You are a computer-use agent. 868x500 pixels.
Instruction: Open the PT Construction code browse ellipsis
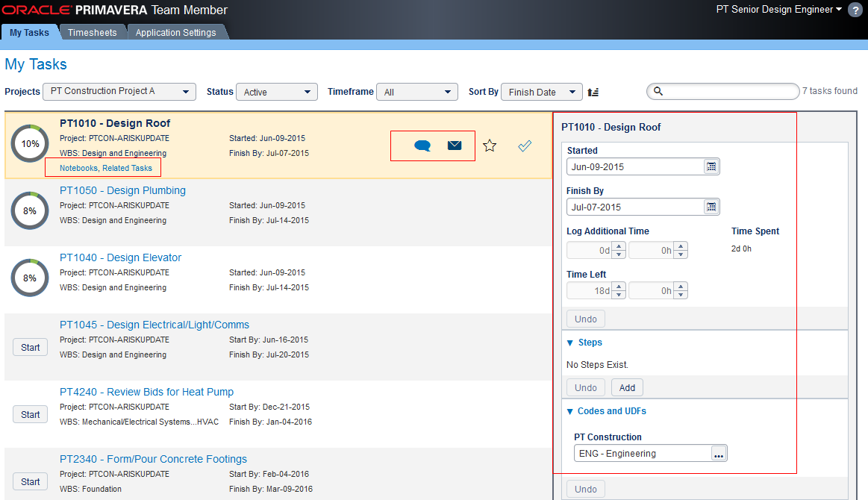tap(719, 454)
